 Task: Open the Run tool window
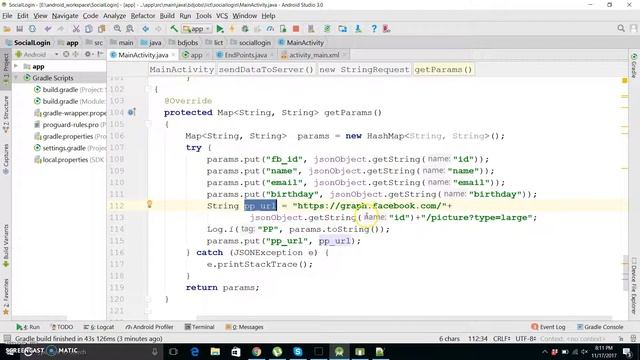(x=28, y=327)
